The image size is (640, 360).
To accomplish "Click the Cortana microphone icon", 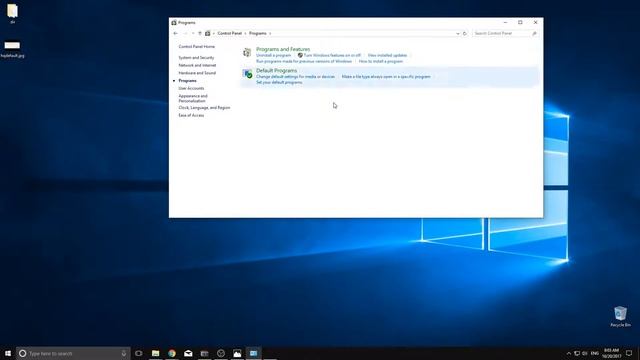I will click(x=124, y=353).
